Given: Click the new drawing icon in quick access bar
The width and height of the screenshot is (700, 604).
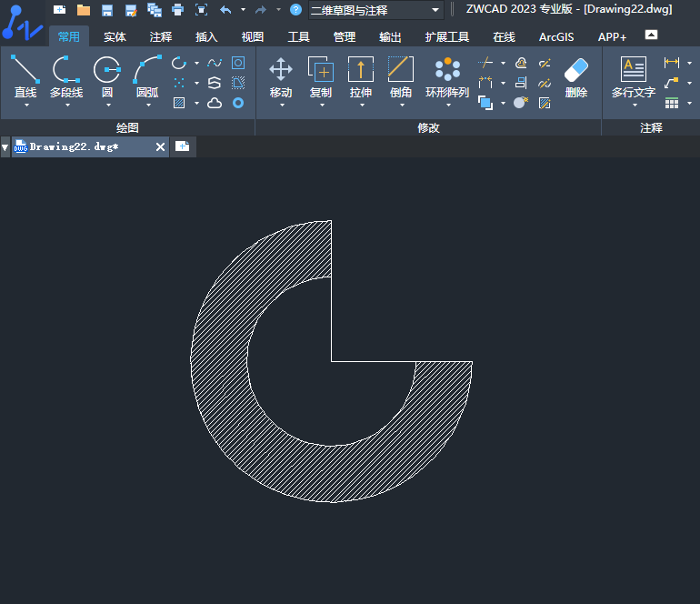Looking at the screenshot, I should point(59,9).
